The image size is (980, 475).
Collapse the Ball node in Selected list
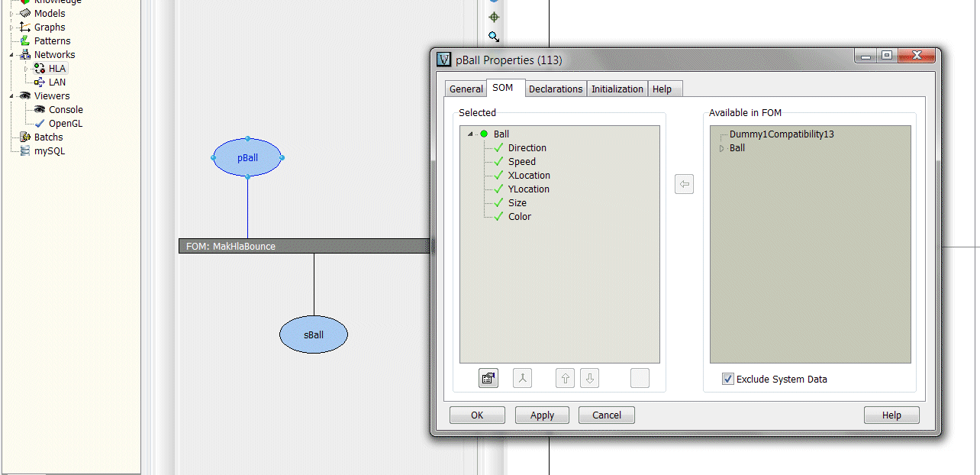(470, 134)
